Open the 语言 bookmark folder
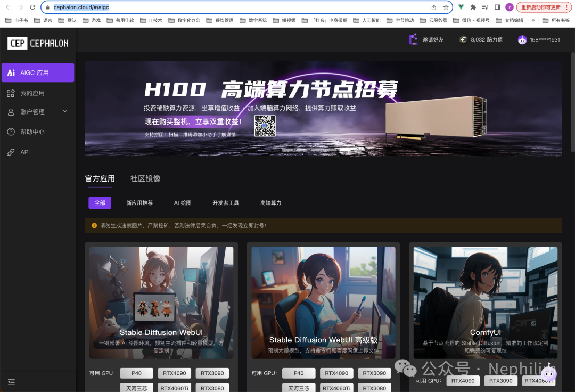 (x=43, y=21)
